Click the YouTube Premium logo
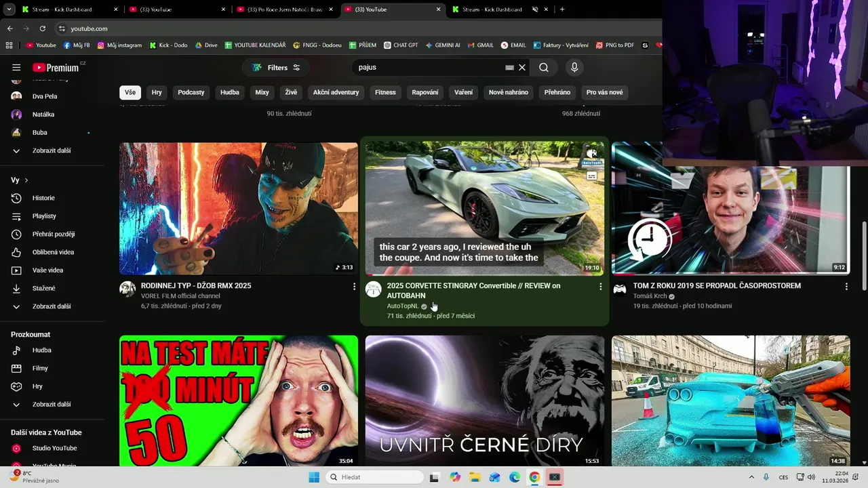 tap(56, 67)
